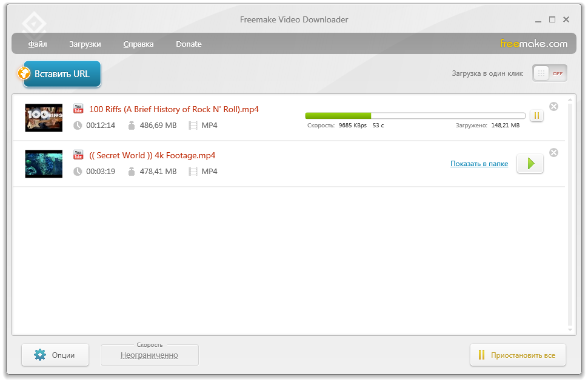Click the 478,41 MB size value
Image resolution: width=588 pixels, height=382 pixels.
(x=158, y=172)
